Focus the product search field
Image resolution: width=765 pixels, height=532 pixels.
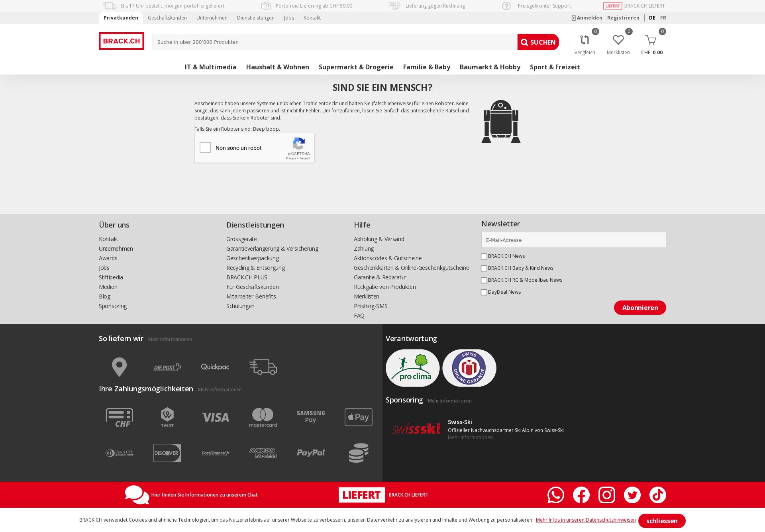335,42
